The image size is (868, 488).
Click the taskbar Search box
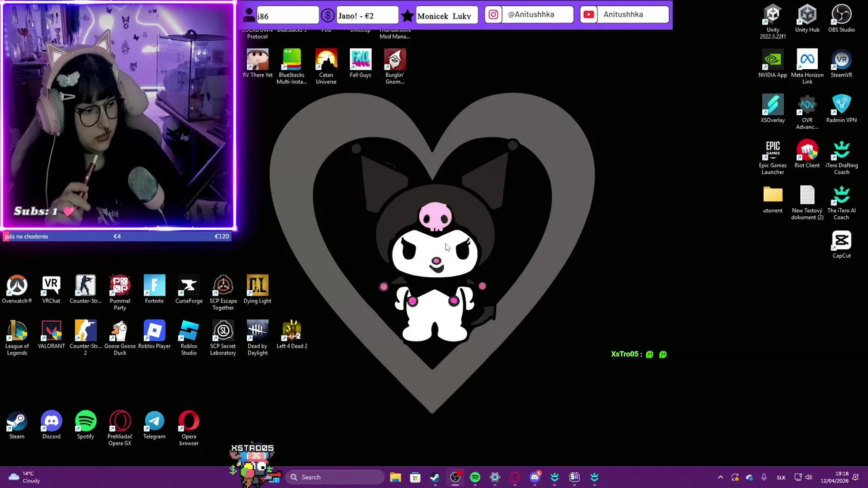coord(334,477)
